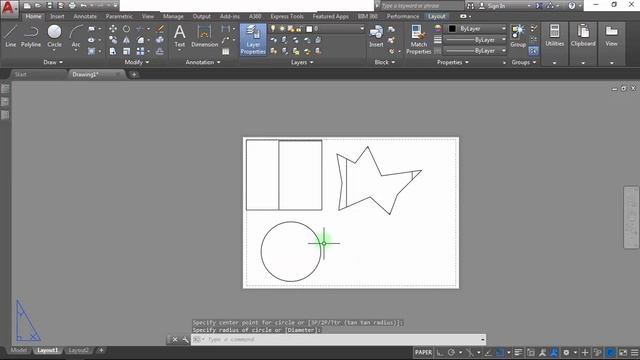Toggle Ortho mode in status bar

click(x=440, y=352)
